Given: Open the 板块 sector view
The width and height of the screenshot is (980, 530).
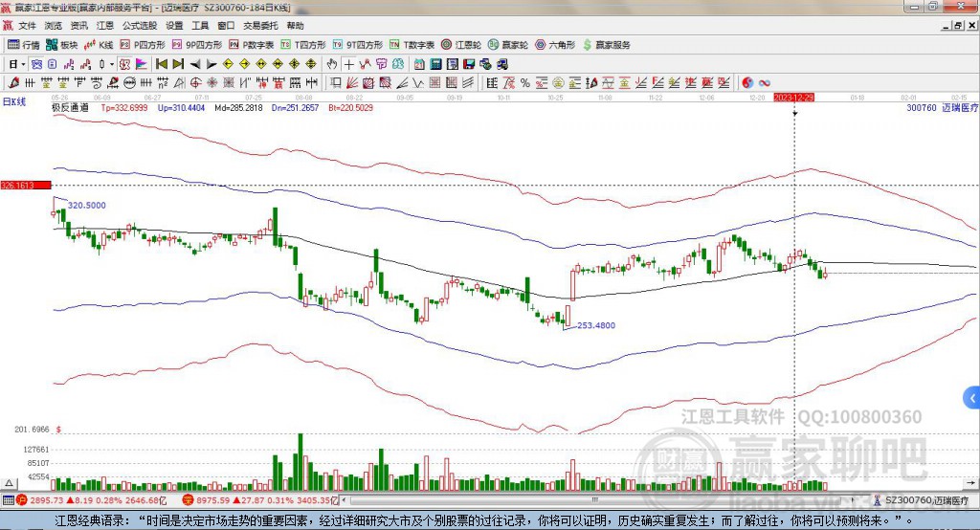Looking at the screenshot, I should (61, 45).
